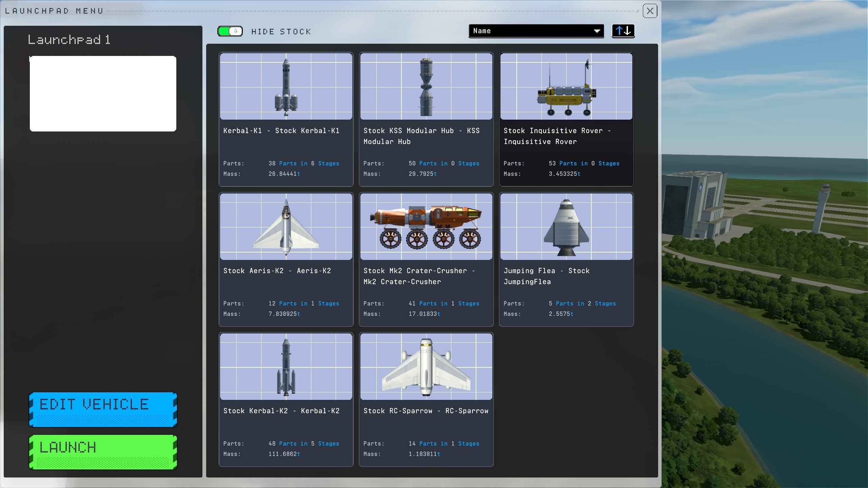Click the mass value '26.84441t'
This screenshot has width=868, height=488.
coord(284,174)
